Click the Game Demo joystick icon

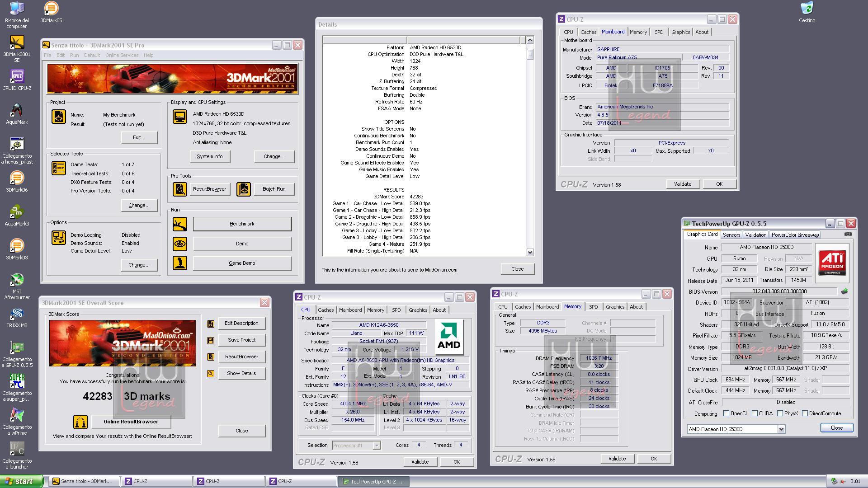click(180, 263)
